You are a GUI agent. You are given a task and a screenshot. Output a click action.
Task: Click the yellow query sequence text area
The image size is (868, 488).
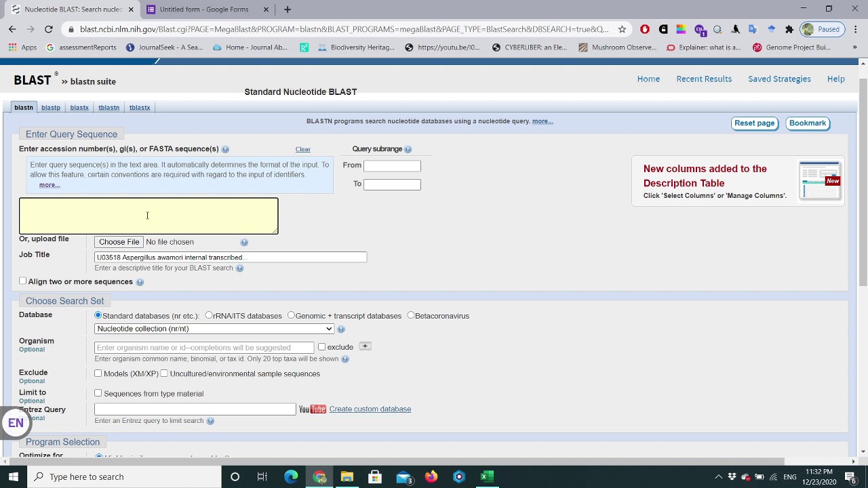149,216
